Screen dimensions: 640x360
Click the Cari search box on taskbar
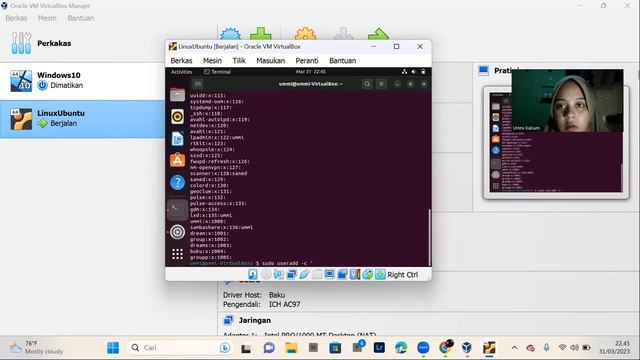coord(180,348)
